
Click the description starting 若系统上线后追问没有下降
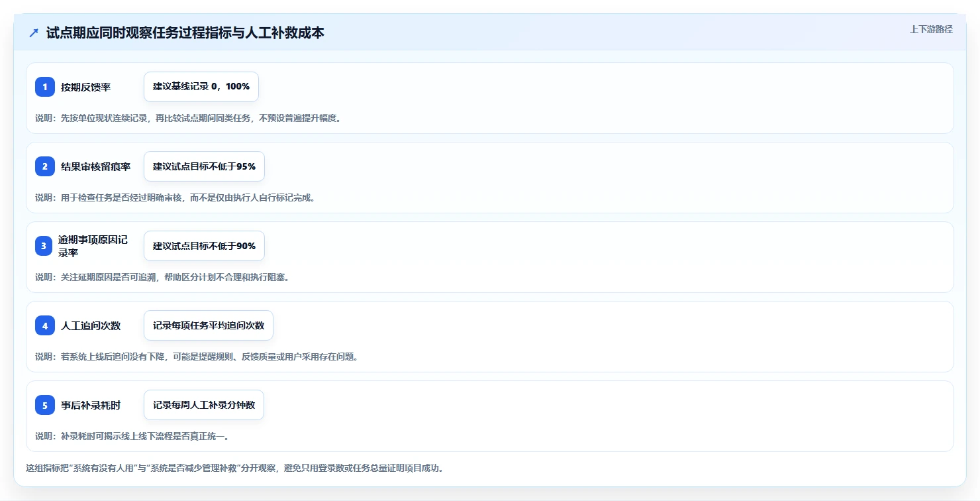pos(197,357)
